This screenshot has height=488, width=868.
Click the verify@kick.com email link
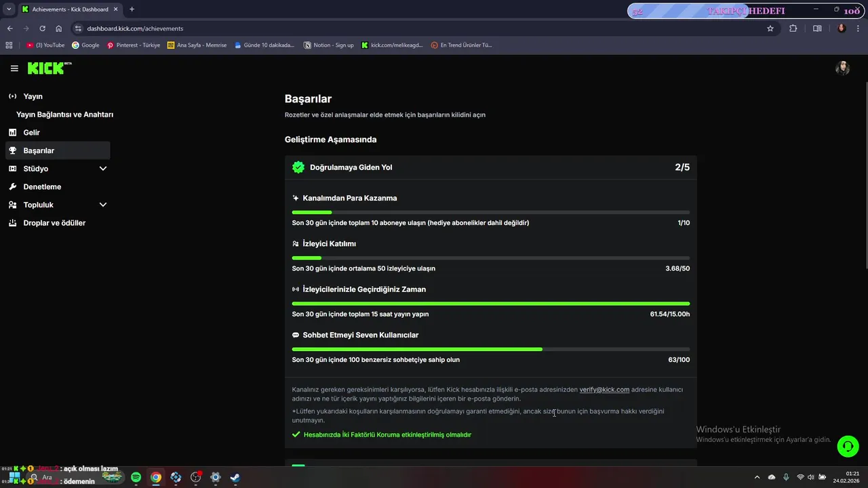pos(604,390)
